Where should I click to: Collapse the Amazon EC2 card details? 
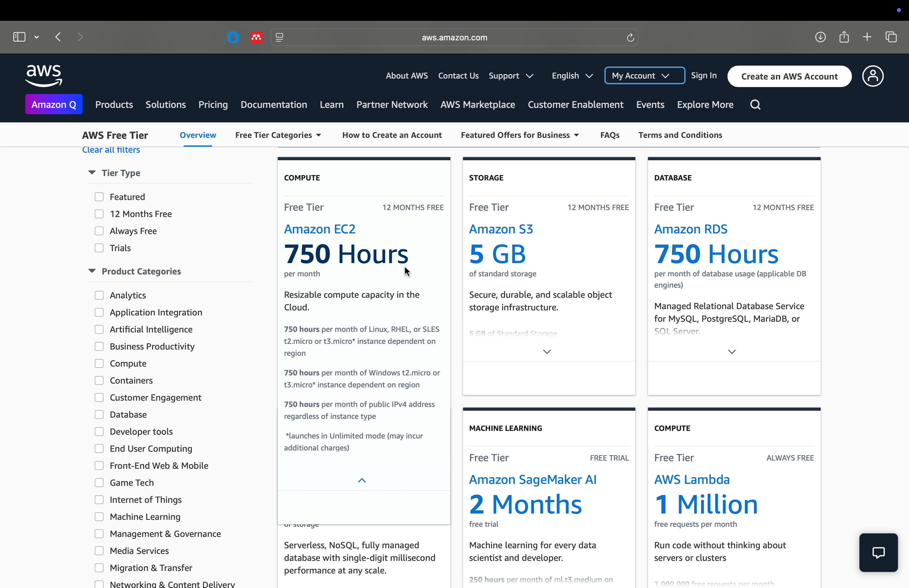(x=362, y=480)
